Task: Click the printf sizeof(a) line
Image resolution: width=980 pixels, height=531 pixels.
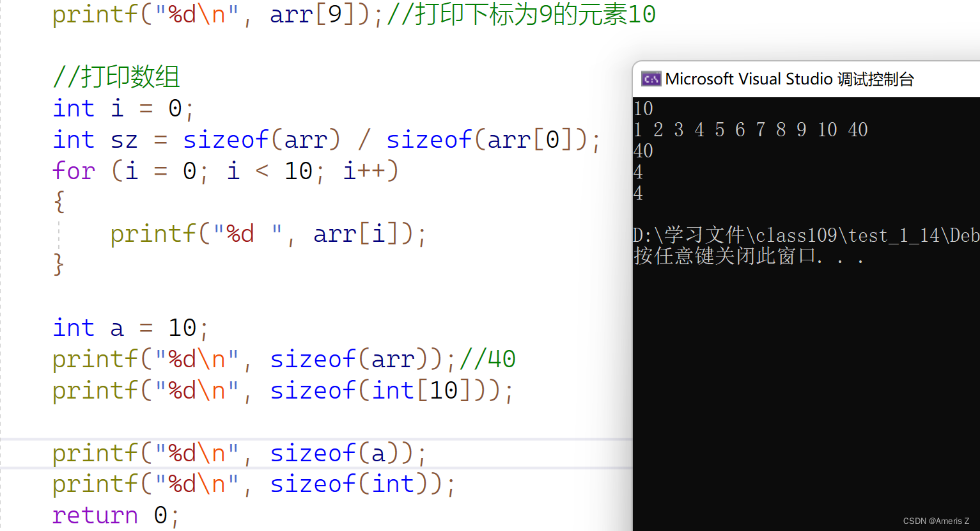Action: 240,453
